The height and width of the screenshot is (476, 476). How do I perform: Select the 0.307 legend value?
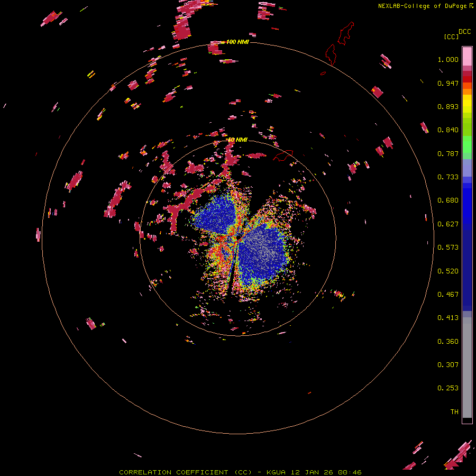pyautogui.click(x=448, y=365)
